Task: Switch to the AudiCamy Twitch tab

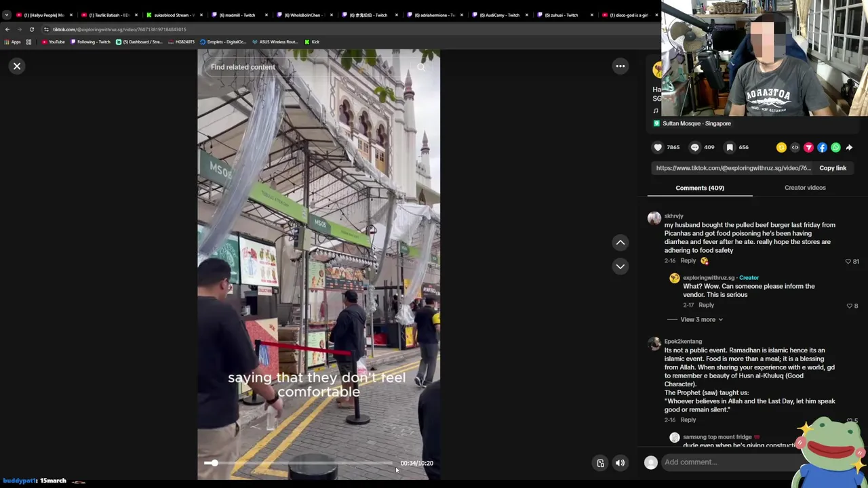Action: coord(499,15)
